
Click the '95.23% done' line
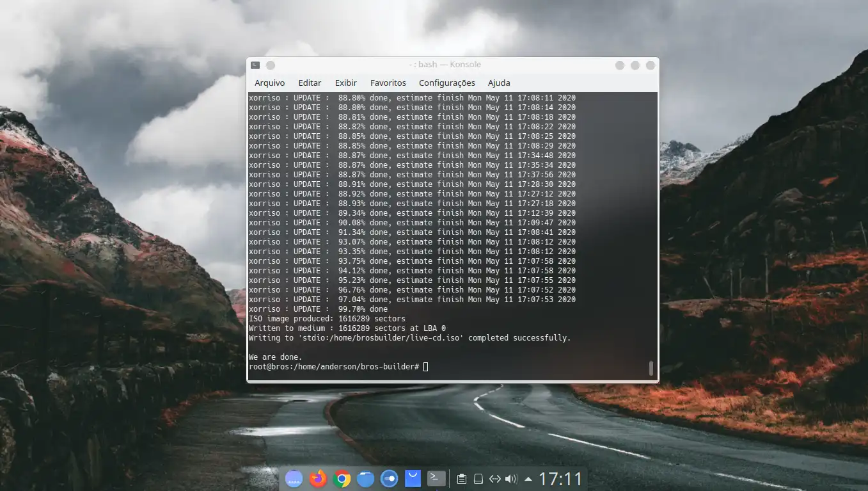(x=412, y=280)
